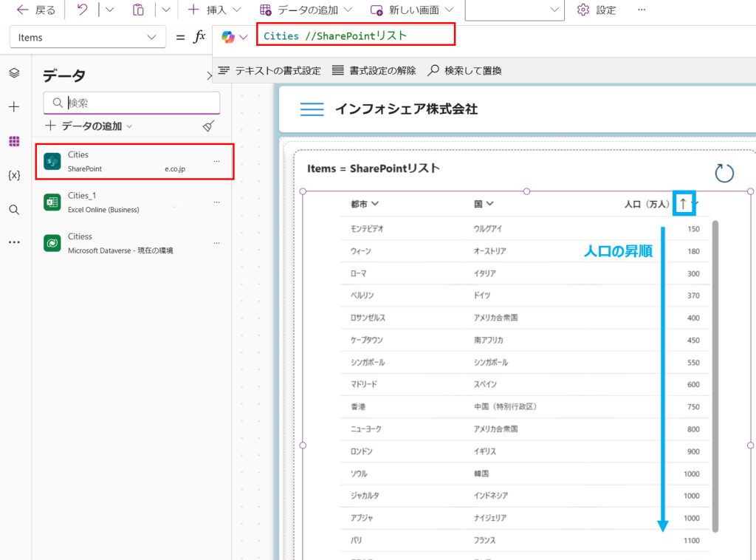Screen dimensions: 756x560
Task: Click the broom clean-up icon in data panel
Action: click(209, 126)
